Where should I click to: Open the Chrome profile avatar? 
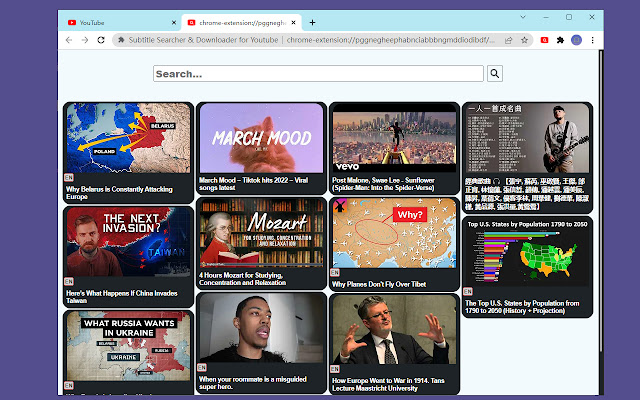pyautogui.click(x=576, y=40)
